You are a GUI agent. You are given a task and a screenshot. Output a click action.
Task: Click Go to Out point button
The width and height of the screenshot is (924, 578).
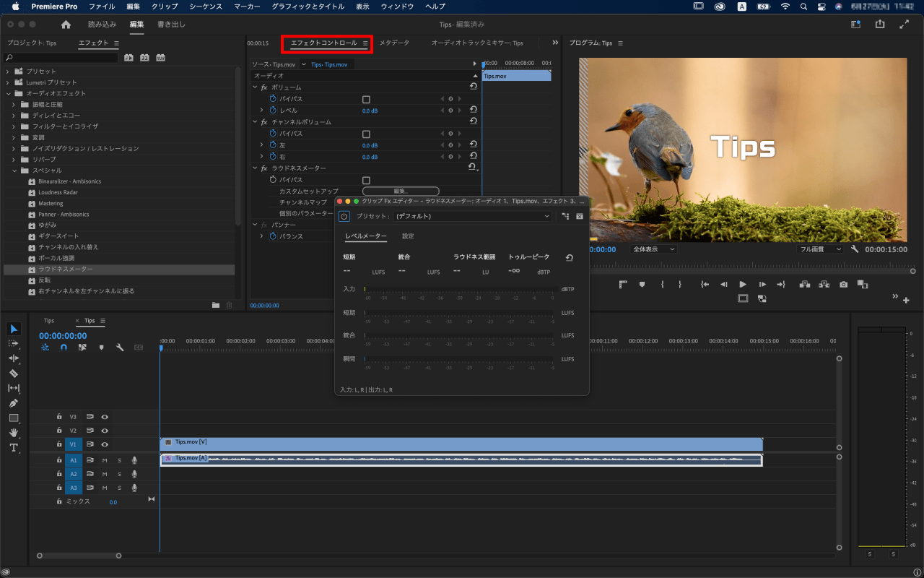point(780,285)
